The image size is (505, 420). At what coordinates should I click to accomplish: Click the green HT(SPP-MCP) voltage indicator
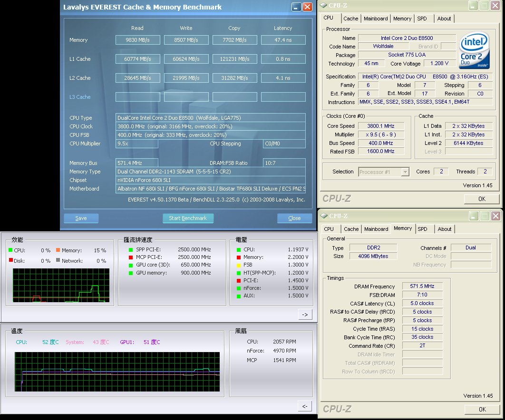(239, 273)
